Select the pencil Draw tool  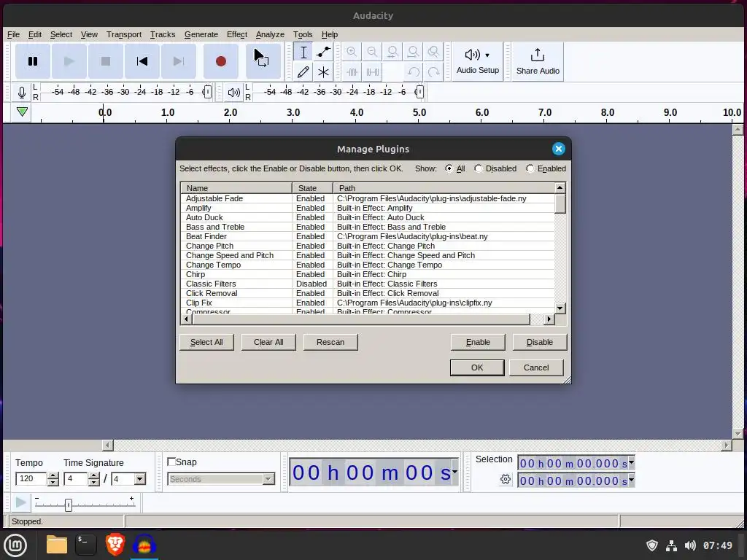(303, 72)
